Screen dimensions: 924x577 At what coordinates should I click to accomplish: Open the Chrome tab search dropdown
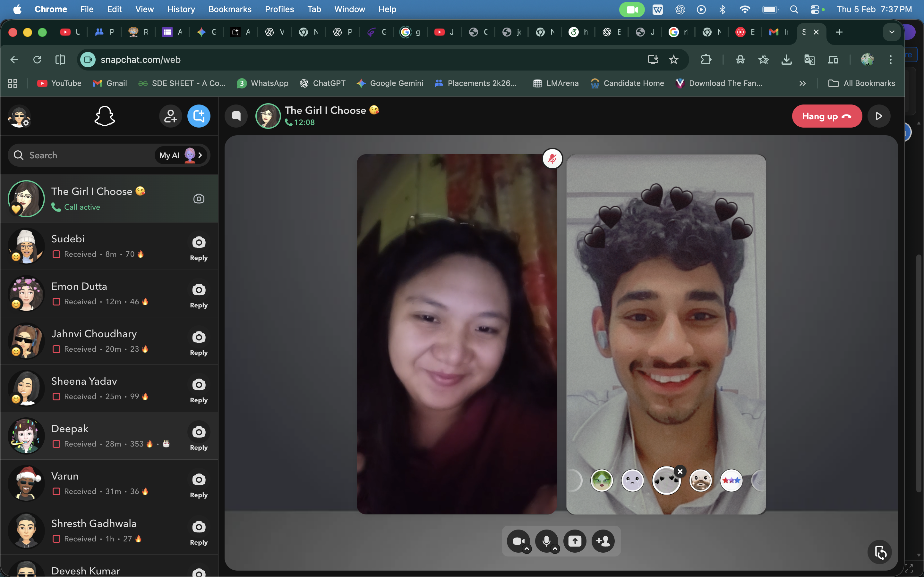click(x=892, y=32)
